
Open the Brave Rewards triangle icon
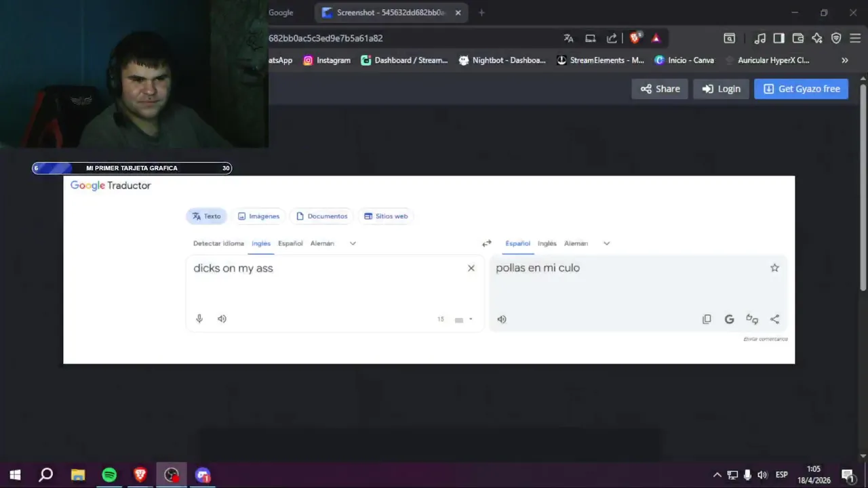tap(656, 38)
